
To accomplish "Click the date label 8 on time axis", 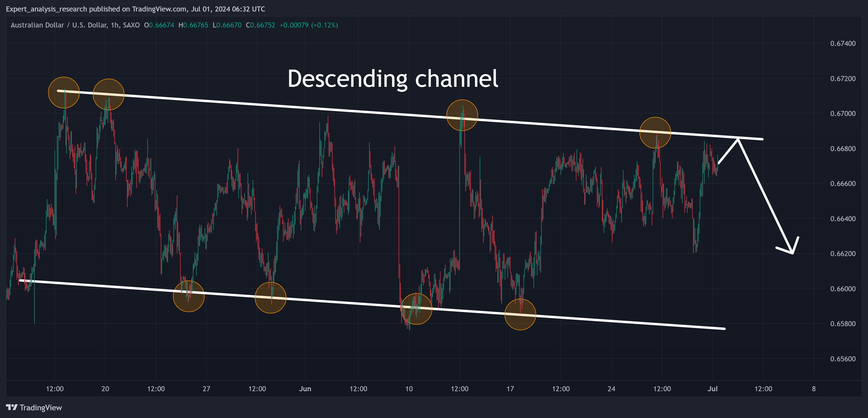I will [814, 389].
